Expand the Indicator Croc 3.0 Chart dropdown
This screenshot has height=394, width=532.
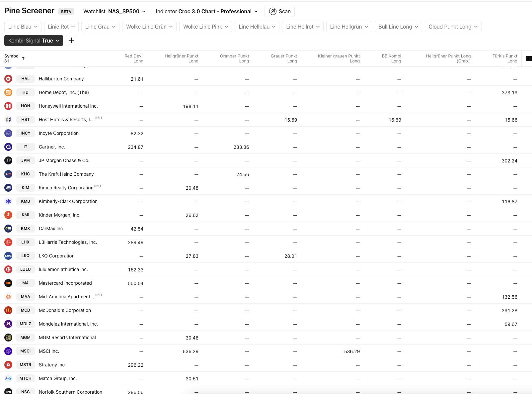click(x=207, y=11)
